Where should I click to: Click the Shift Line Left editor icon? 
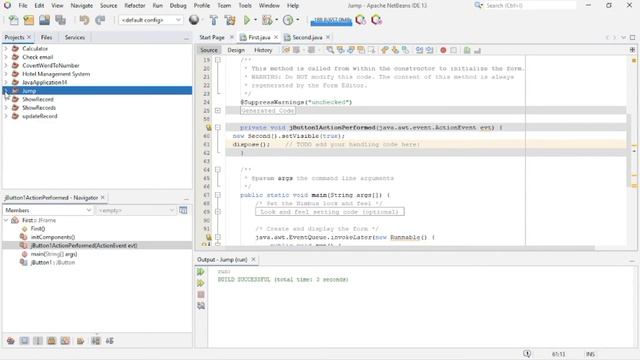coord(419,50)
